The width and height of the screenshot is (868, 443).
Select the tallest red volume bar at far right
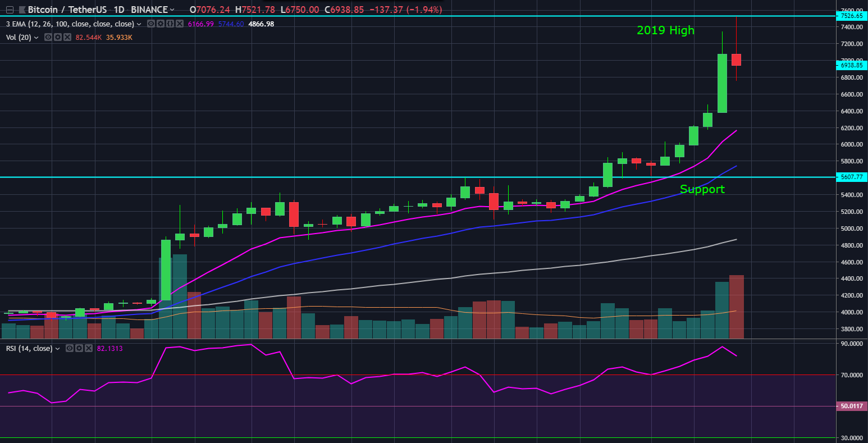(x=736, y=307)
